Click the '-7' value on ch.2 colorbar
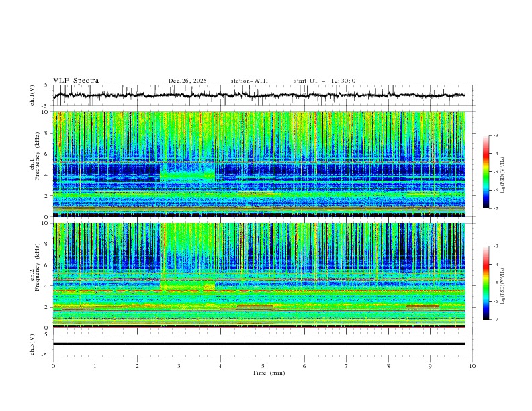The height and width of the screenshot is (411, 532). coord(495,320)
